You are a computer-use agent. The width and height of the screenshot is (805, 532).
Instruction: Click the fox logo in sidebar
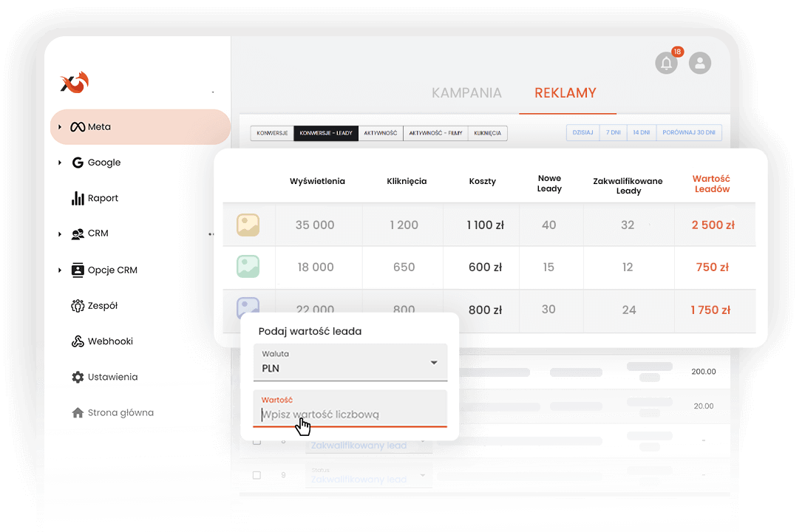pos(75,81)
